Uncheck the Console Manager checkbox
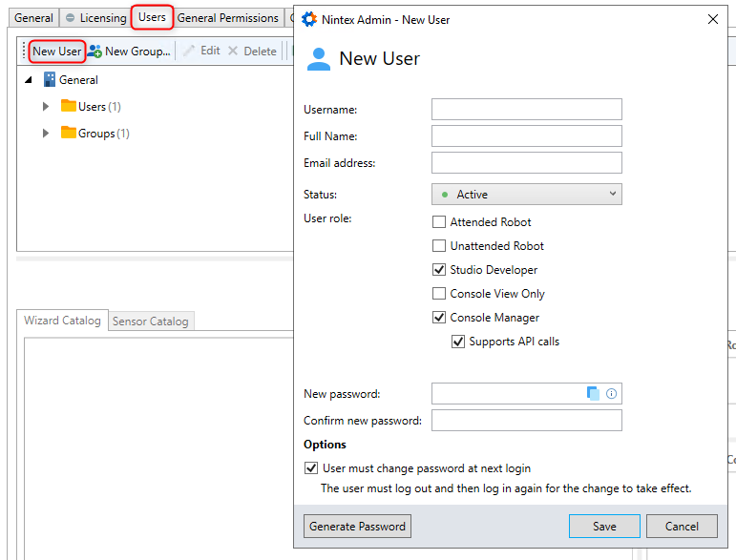Viewport: 736px width, 560px height. click(x=439, y=318)
